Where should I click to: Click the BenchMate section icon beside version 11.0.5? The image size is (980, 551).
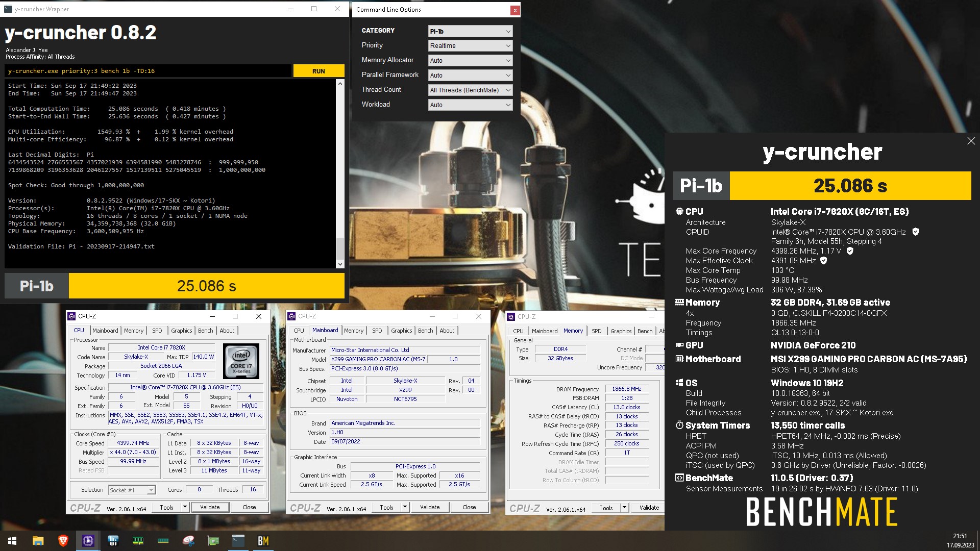[679, 478]
